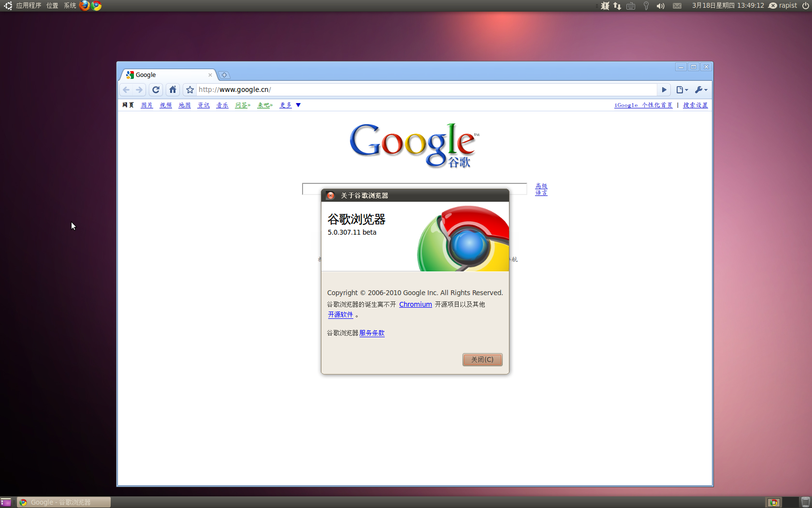The image size is (812, 508).
Task: Open the 视频 video link
Action: point(166,105)
